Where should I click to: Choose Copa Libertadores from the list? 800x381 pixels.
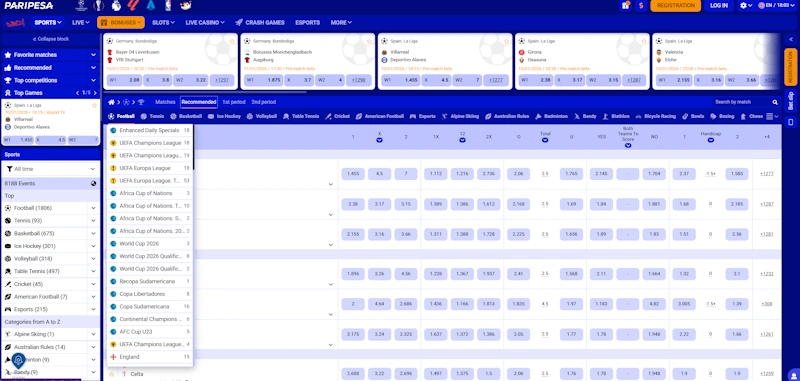tap(149, 294)
